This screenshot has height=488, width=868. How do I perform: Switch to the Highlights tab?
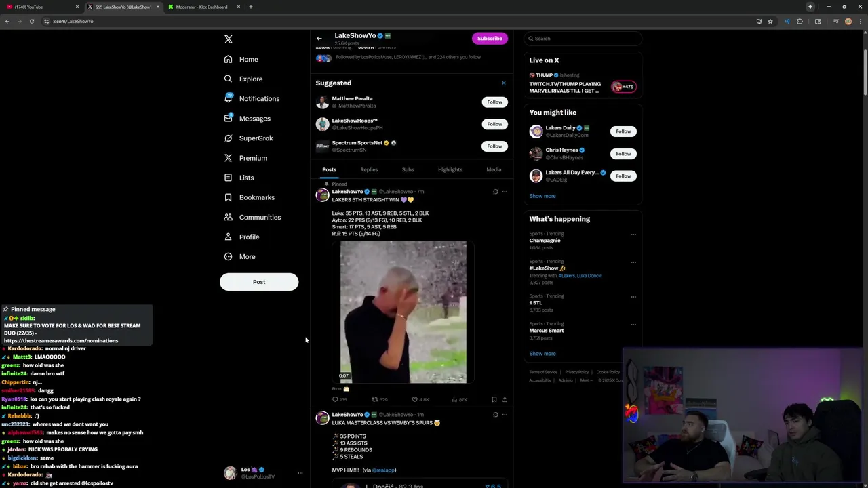click(450, 169)
